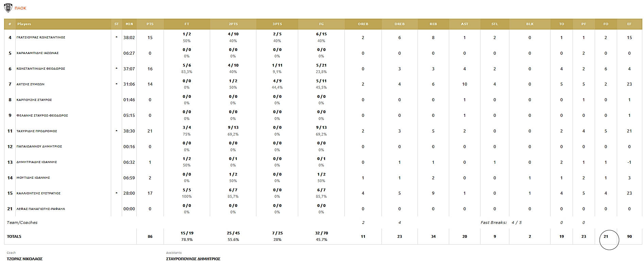
Task: Open player ΓΚΑΤΖΙΟΥΡΑΣ ΚΩΝΣΤΑΝΤΙΝΟΣ
Action: pyautogui.click(x=41, y=37)
